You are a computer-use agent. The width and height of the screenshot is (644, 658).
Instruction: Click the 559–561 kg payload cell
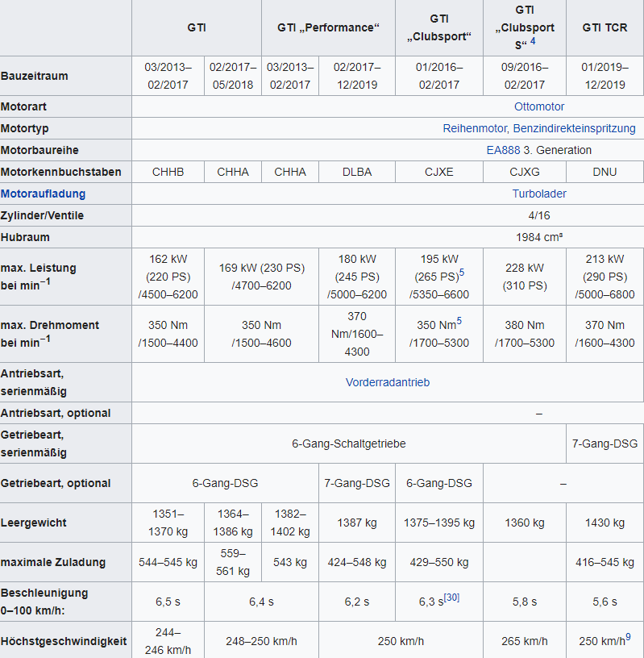[x=233, y=562]
